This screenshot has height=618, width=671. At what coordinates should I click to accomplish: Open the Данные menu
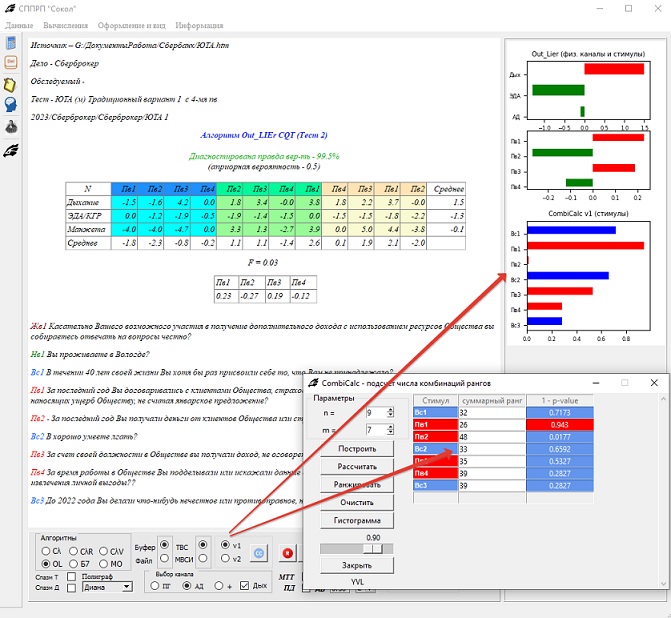coord(19,25)
